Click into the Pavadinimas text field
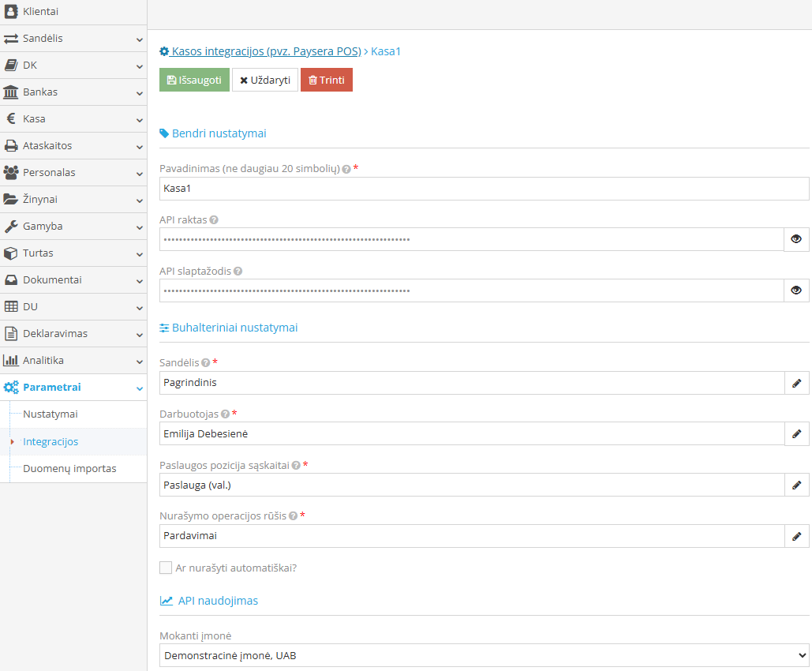This screenshot has width=812, height=671. pos(484,189)
